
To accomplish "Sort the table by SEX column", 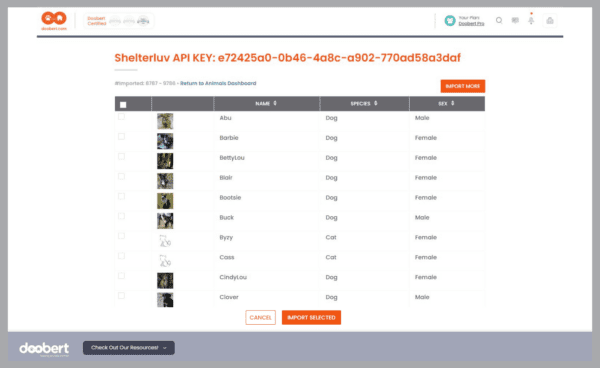I will point(447,103).
